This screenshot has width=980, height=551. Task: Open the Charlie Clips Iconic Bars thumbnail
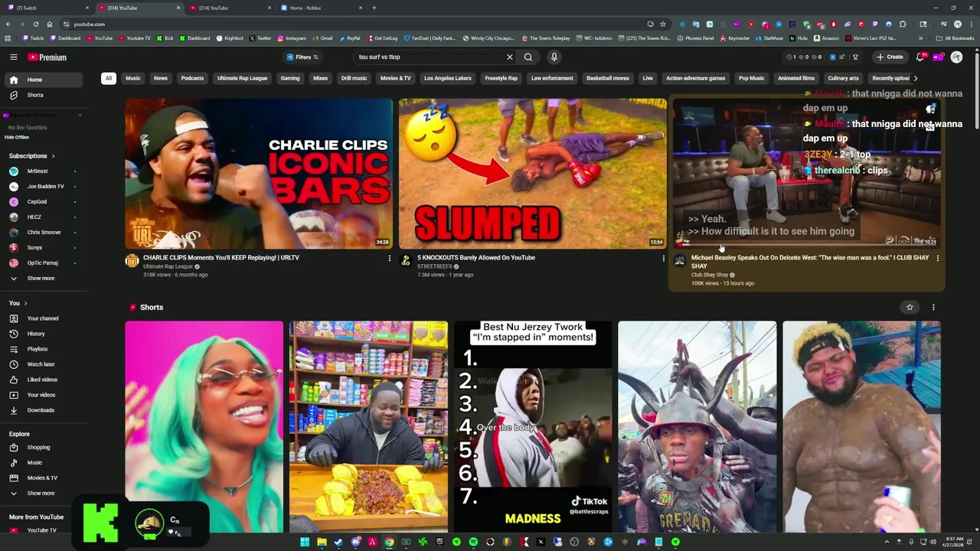[x=259, y=174]
